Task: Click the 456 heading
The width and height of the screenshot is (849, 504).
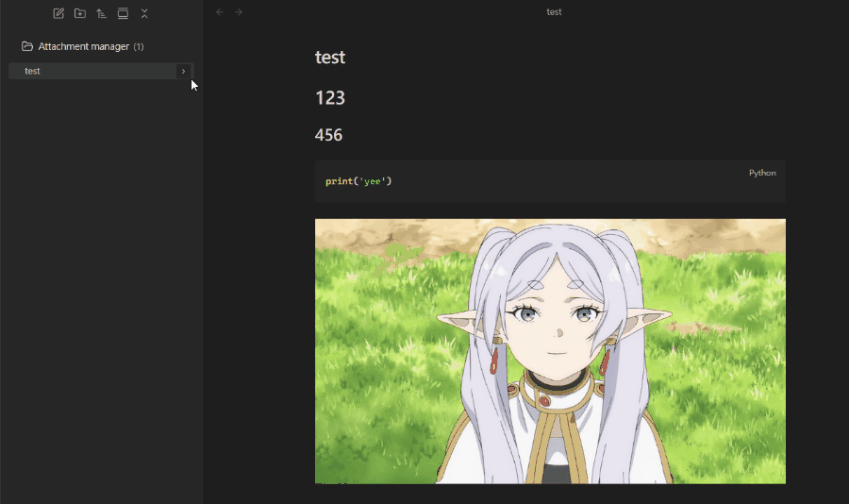Action: [x=329, y=135]
